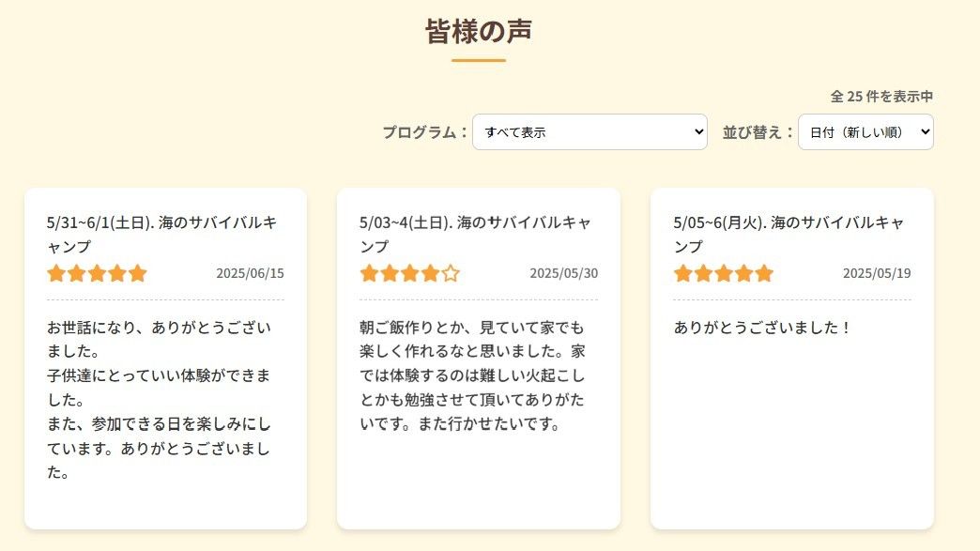Image resolution: width=980 pixels, height=551 pixels.
Task: Click the first star in the middle review rating
Action: (370, 272)
